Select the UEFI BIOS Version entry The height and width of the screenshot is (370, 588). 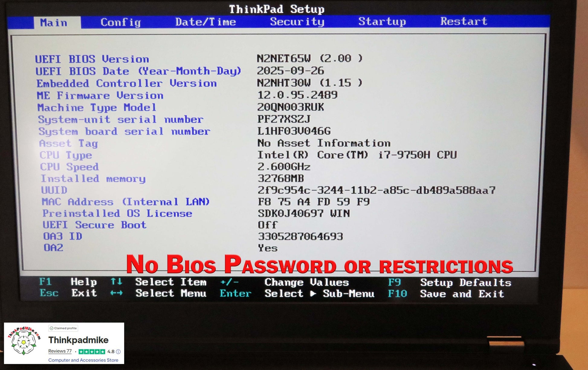(92, 59)
